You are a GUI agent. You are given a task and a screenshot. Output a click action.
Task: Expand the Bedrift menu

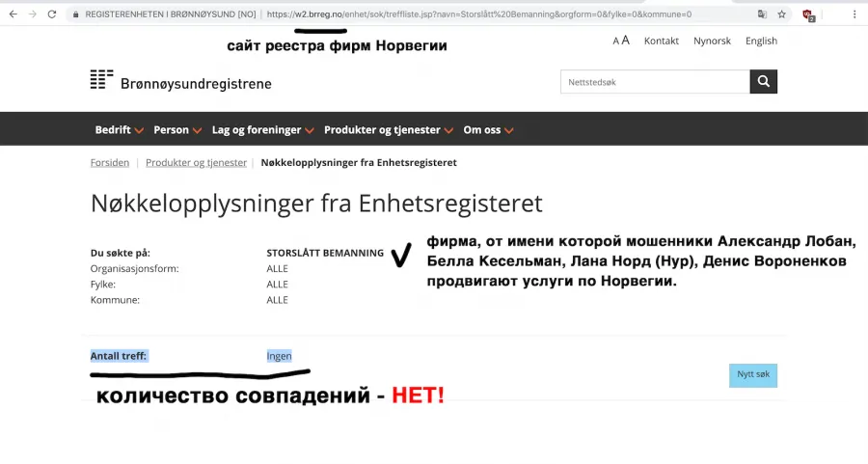[x=119, y=129]
